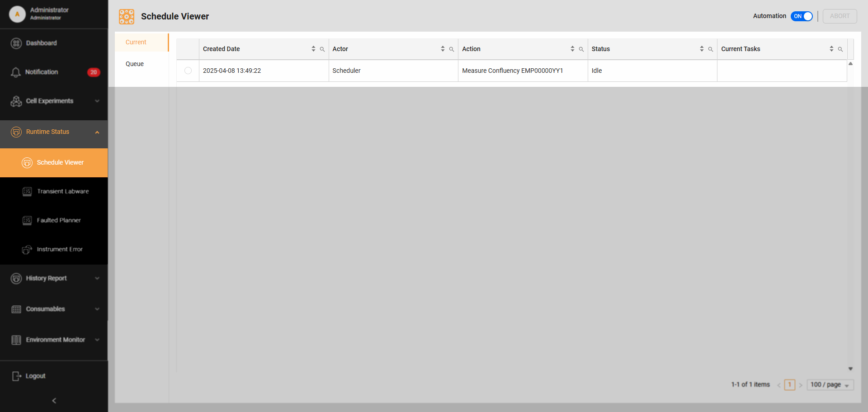Toggle the Automation switch off
This screenshot has height=412, width=868.
tap(802, 16)
